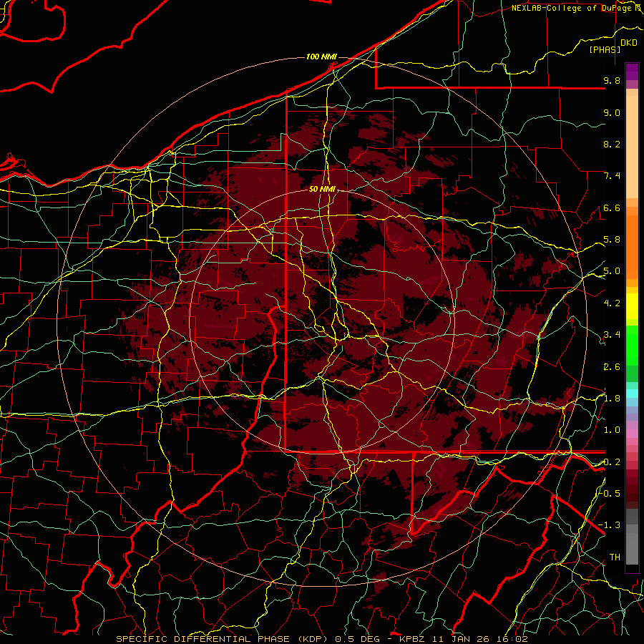
Task: Click the 9.0 value on color scale
Action: click(612, 112)
